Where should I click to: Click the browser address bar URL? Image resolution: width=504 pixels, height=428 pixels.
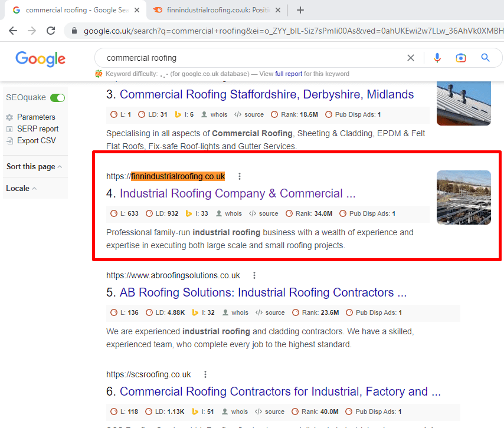pyautogui.click(x=293, y=31)
